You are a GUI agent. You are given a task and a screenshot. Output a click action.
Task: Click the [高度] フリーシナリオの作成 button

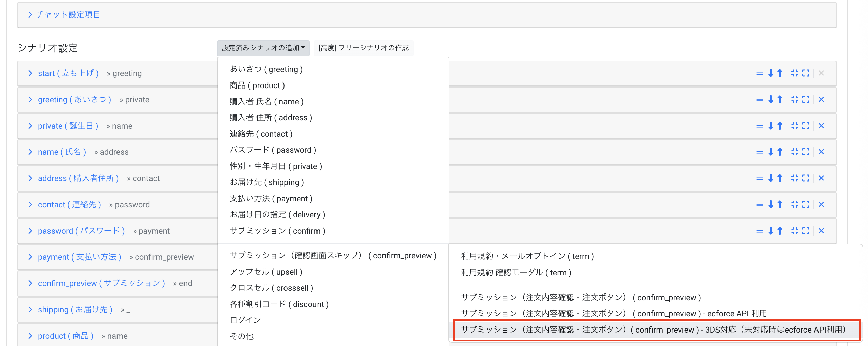tap(363, 48)
